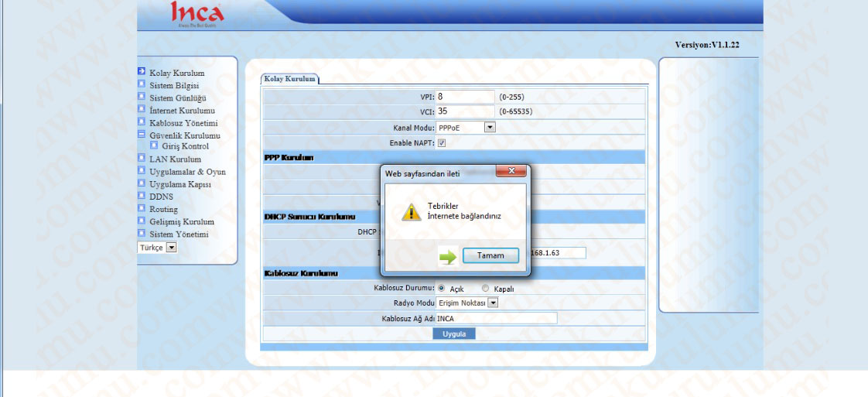Open Sistem Yönetimi page
The width and height of the screenshot is (868, 397).
point(179,234)
